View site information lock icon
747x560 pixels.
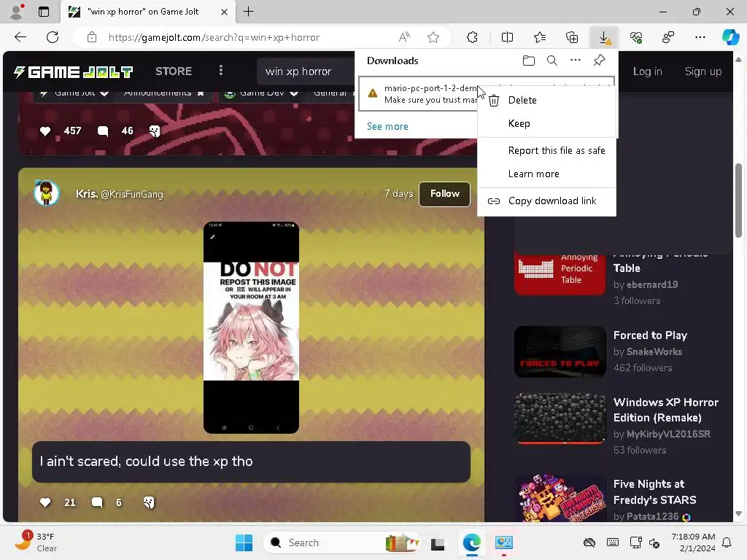coord(92,37)
